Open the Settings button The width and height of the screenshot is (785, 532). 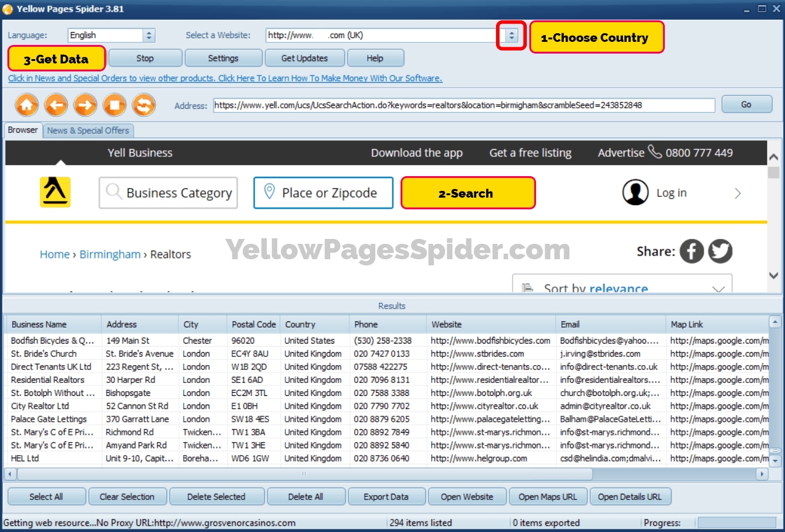click(x=223, y=58)
